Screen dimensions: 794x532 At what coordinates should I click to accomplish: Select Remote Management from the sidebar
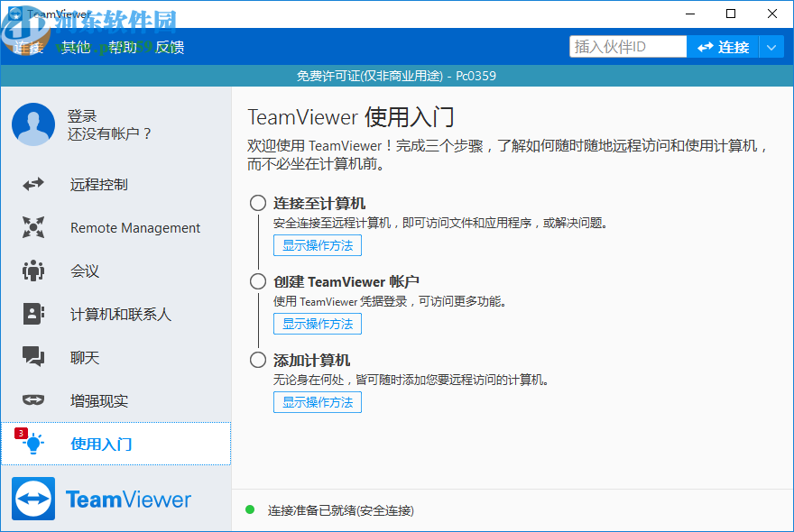click(x=134, y=227)
